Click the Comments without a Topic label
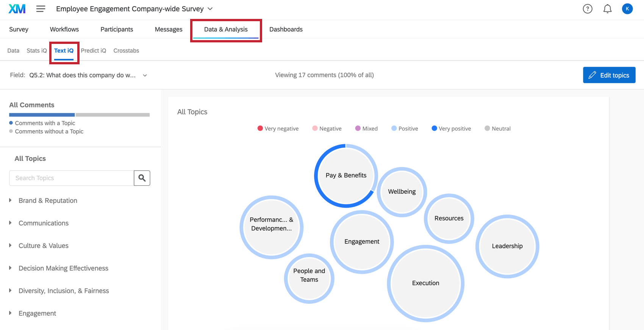The width and height of the screenshot is (644, 330). [x=49, y=131]
